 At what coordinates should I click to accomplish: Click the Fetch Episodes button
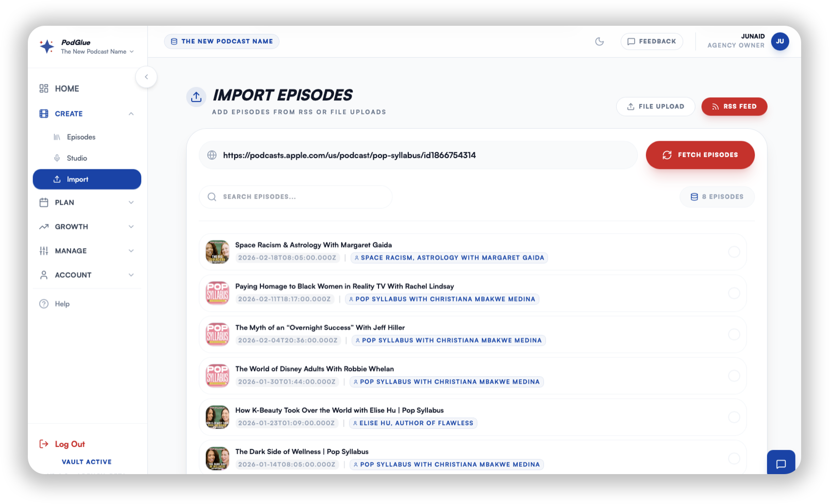point(700,155)
